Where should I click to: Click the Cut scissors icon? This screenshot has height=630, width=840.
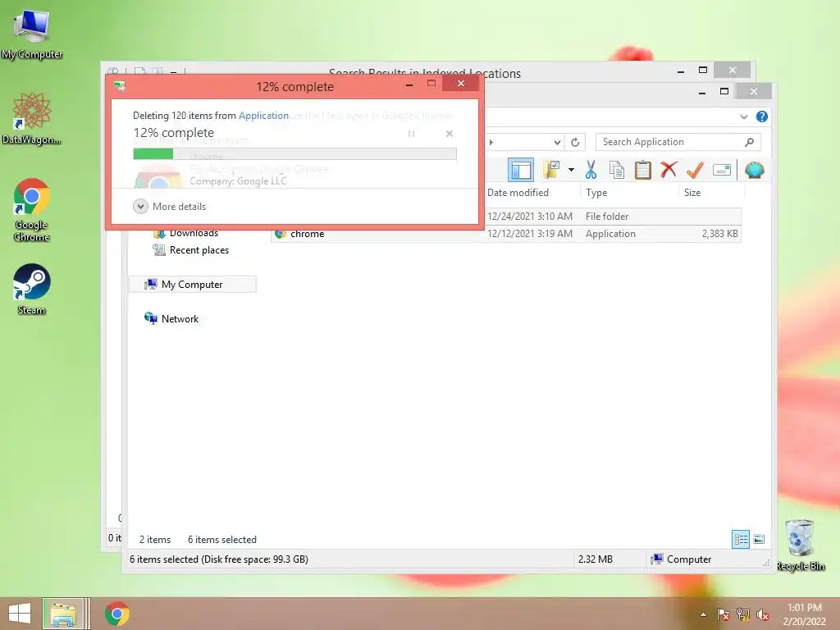pyautogui.click(x=591, y=171)
